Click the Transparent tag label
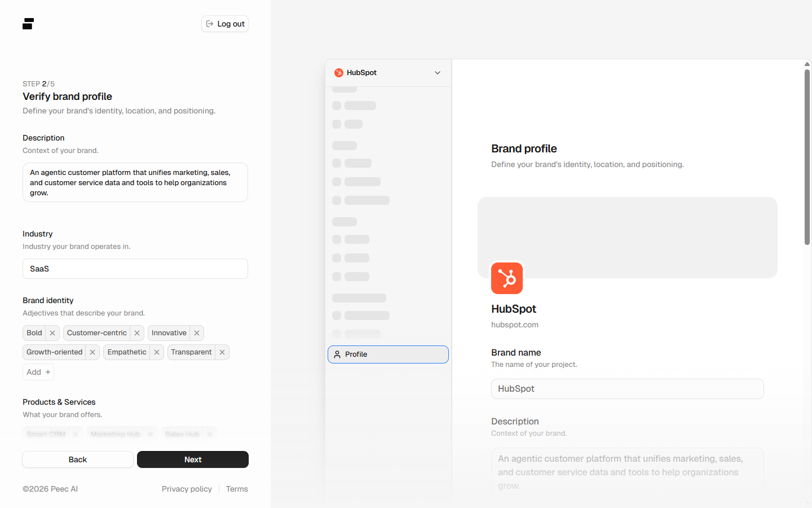Screen dimensions: 812x508 (191, 352)
